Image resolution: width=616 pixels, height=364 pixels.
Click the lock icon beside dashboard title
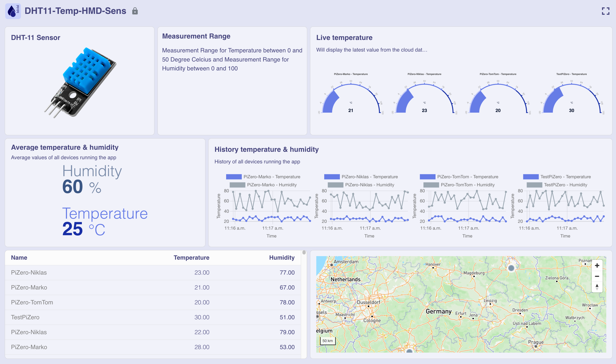(x=135, y=11)
